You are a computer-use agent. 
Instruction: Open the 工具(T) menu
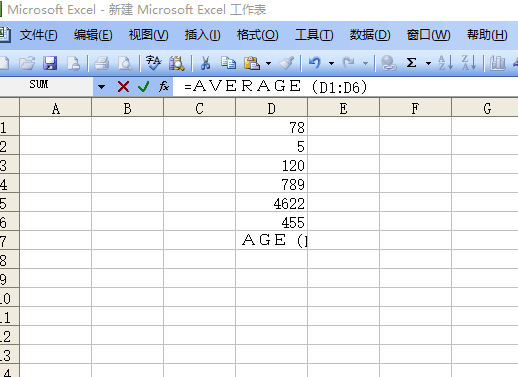314,35
